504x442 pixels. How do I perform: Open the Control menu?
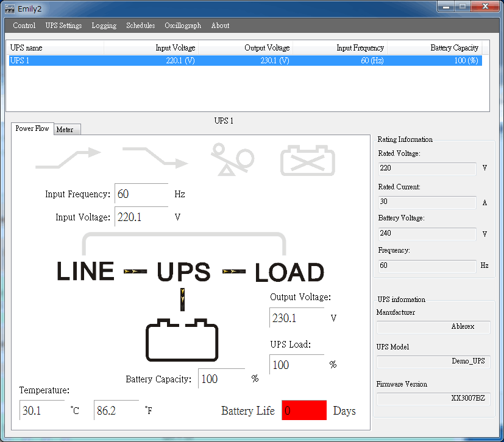click(24, 26)
